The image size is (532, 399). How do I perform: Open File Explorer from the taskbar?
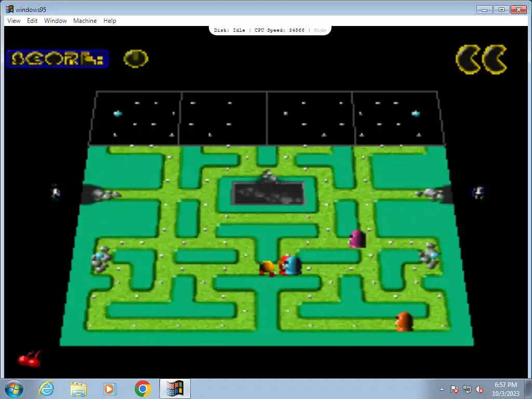coord(78,389)
